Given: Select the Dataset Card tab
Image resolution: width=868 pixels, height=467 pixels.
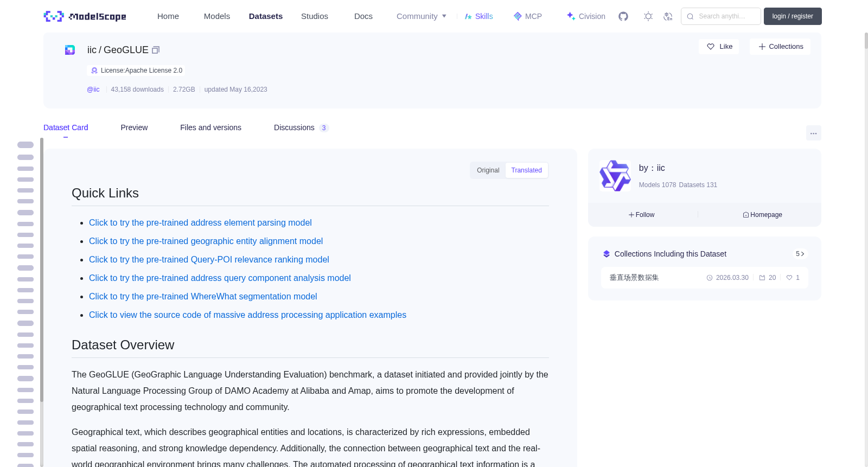Looking at the screenshot, I should pos(66,127).
